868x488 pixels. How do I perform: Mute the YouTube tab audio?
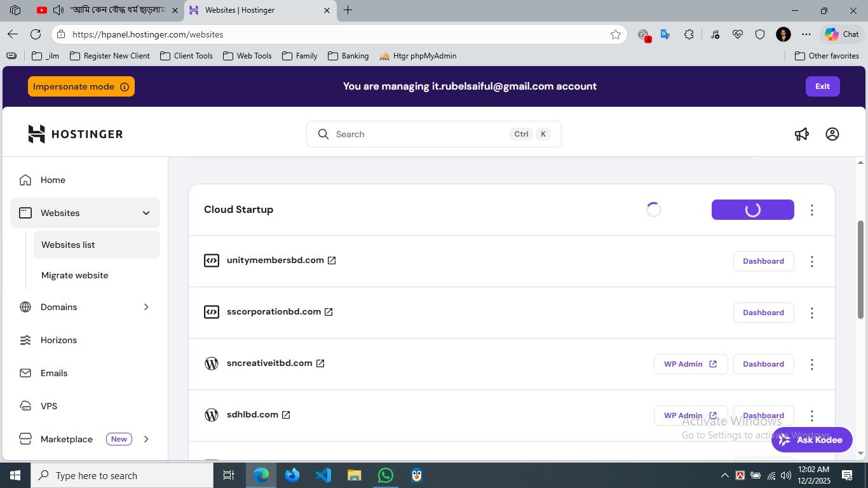[58, 10]
